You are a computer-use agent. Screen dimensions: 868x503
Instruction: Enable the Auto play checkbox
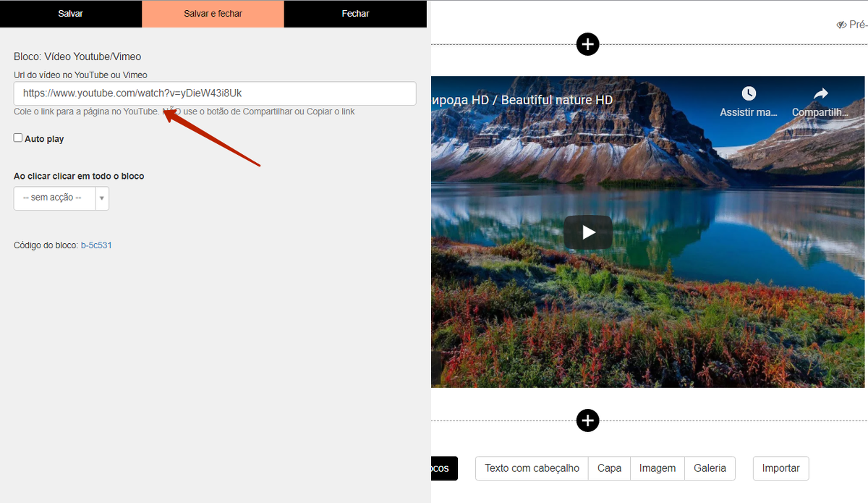(x=18, y=138)
